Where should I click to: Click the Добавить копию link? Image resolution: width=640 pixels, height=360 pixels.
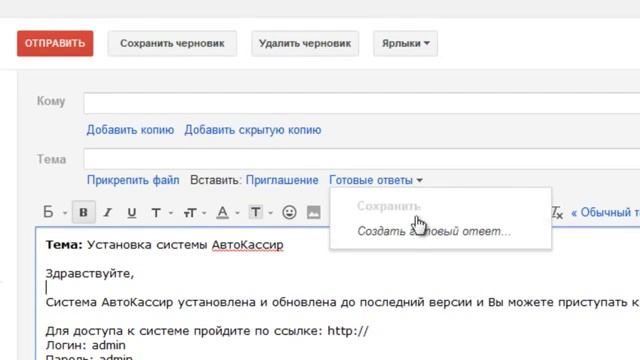(x=130, y=130)
